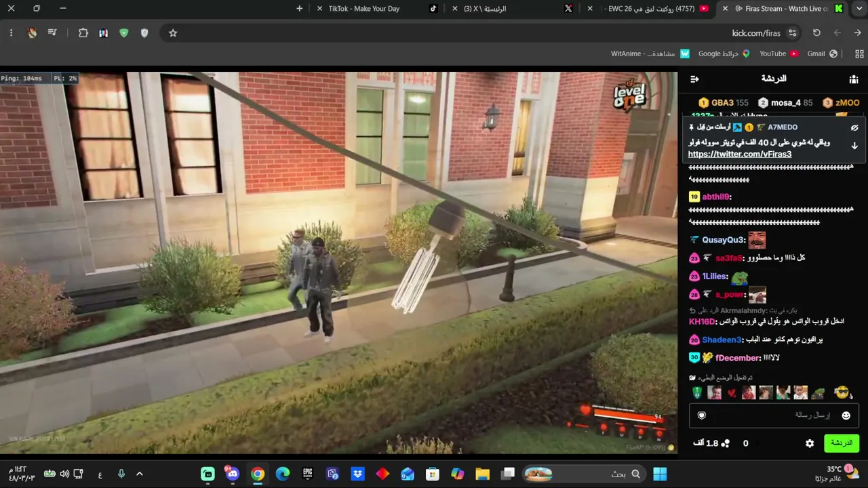Image resolution: width=868 pixels, height=488 pixels.
Task: Collapse the chat panel with the arrow icon
Action: coord(694,79)
